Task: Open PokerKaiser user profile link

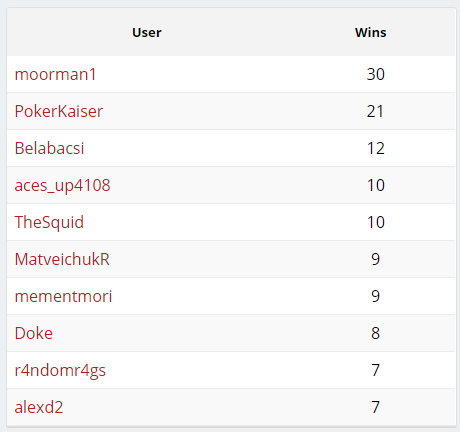Action: pyautogui.click(x=59, y=111)
